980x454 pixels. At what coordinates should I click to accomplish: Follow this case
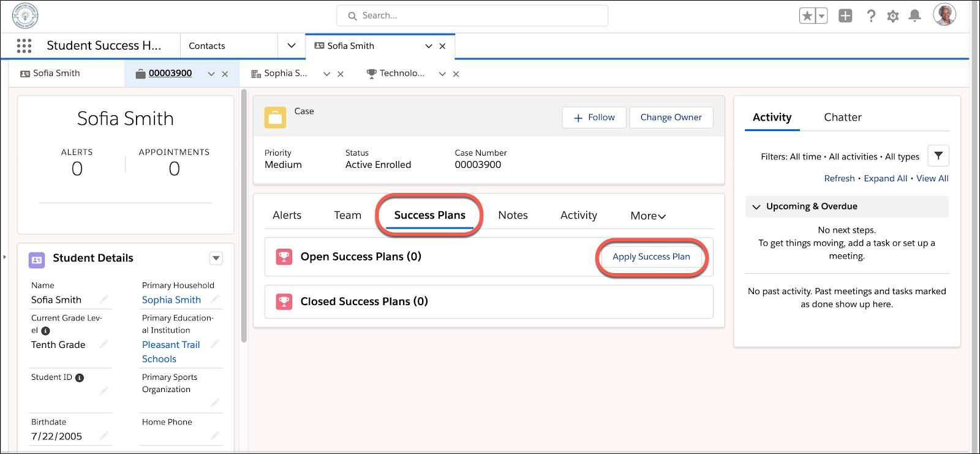coord(594,118)
